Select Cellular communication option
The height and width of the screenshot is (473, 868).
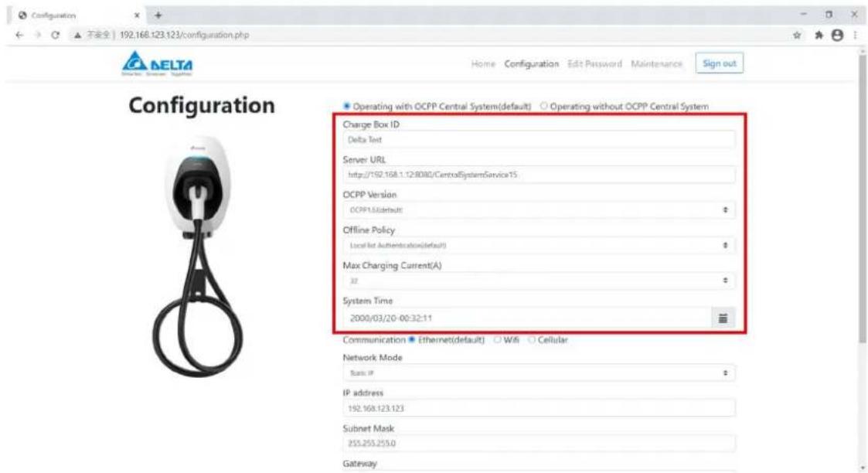532,339
